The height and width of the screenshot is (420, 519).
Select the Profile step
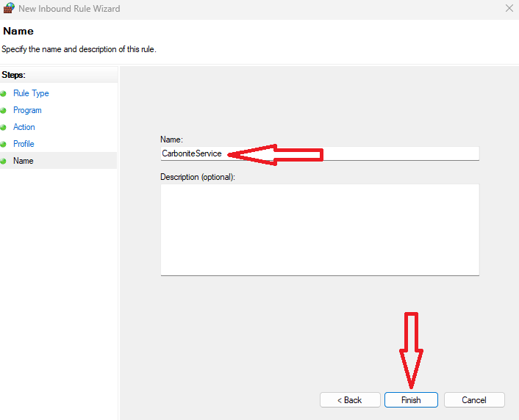pos(24,144)
